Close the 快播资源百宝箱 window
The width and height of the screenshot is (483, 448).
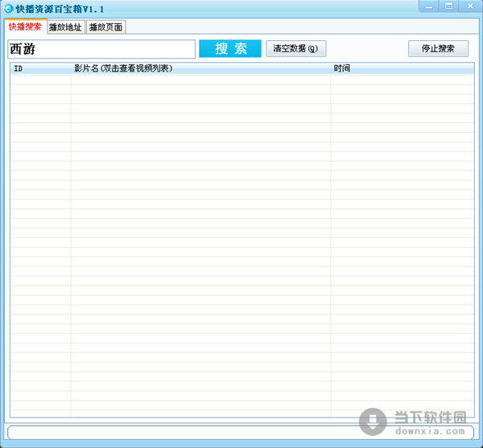(x=470, y=6)
